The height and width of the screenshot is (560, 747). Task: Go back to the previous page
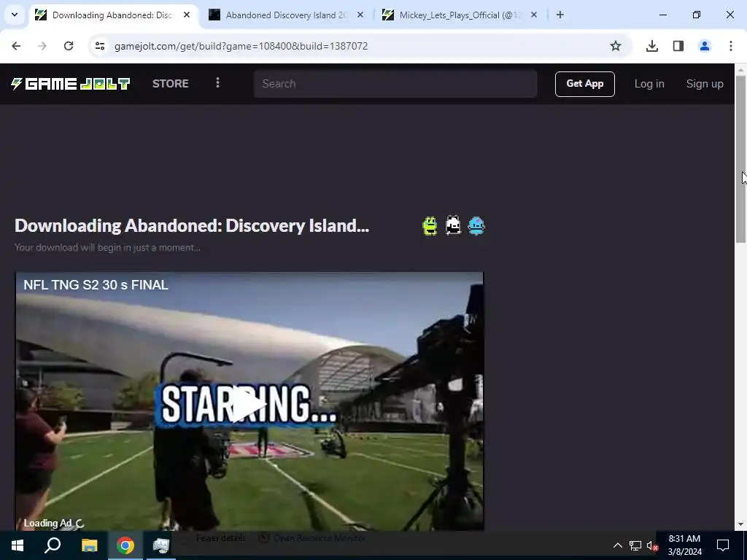(x=16, y=46)
